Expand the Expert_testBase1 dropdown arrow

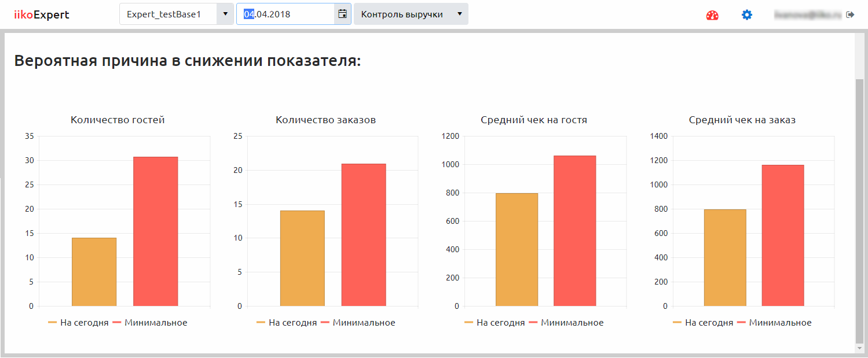click(225, 14)
